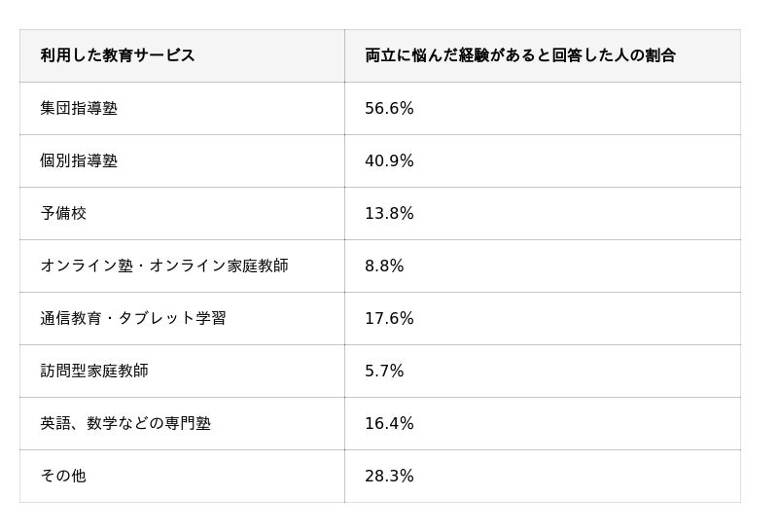Click the 16.4% value cell
The width and height of the screenshot is (778, 532).
tap(389, 423)
